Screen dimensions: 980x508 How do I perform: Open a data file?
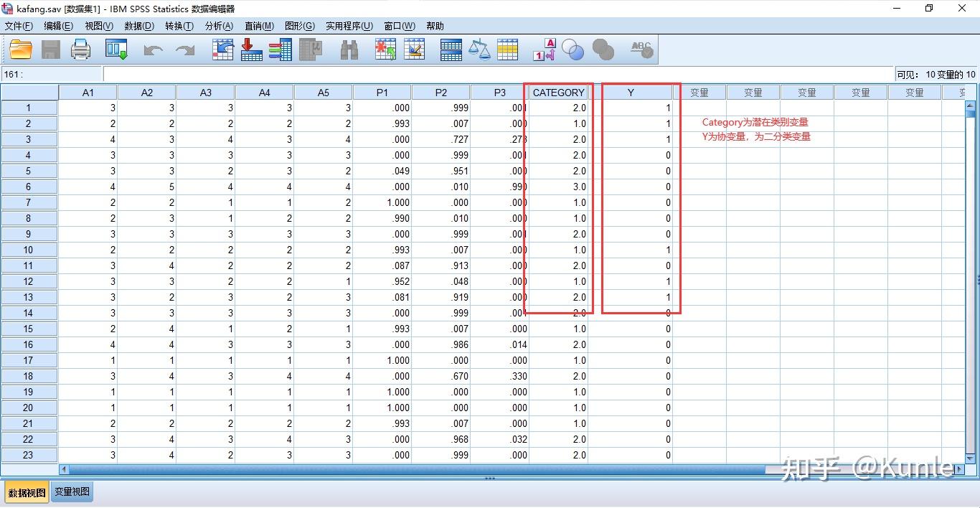pyautogui.click(x=20, y=49)
